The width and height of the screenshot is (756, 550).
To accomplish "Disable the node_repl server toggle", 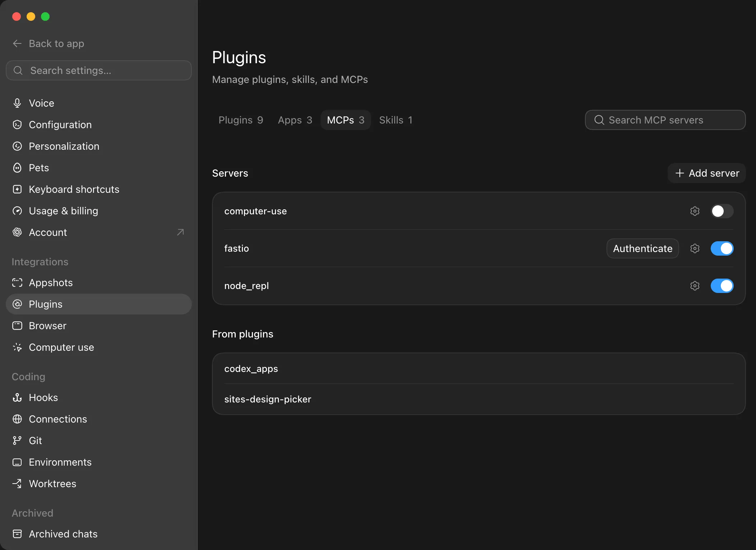I will pos(722,286).
